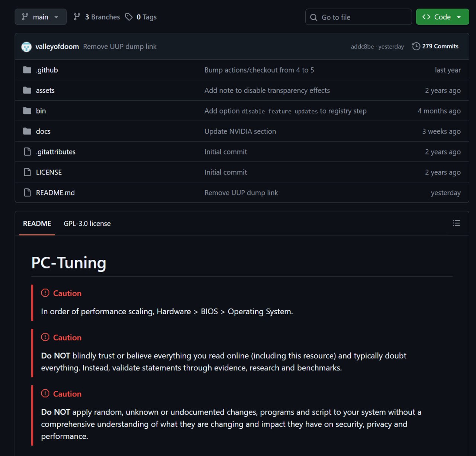Click the docs folder icon
Viewport: 476px width, 456px height.
pyautogui.click(x=27, y=131)
